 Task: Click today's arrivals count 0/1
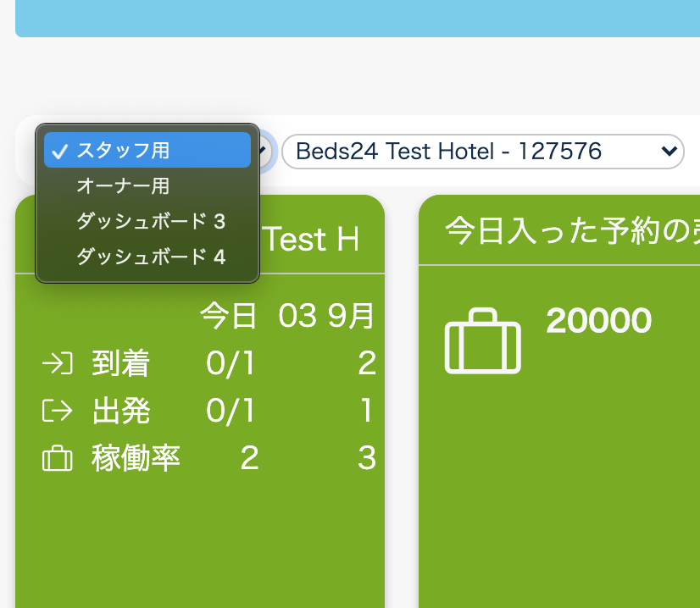pos(230,364)
